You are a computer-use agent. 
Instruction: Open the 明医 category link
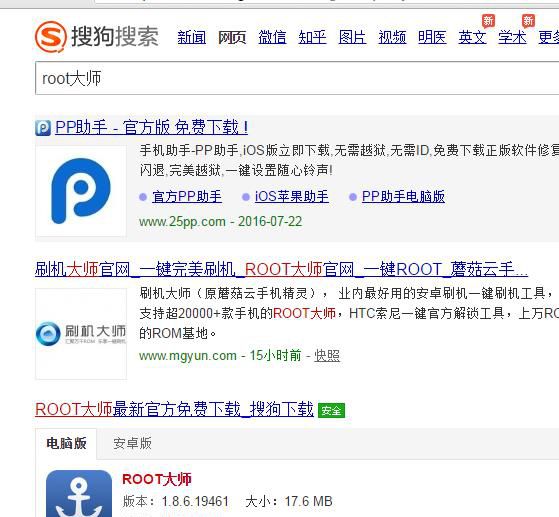(x=432, y=37)
